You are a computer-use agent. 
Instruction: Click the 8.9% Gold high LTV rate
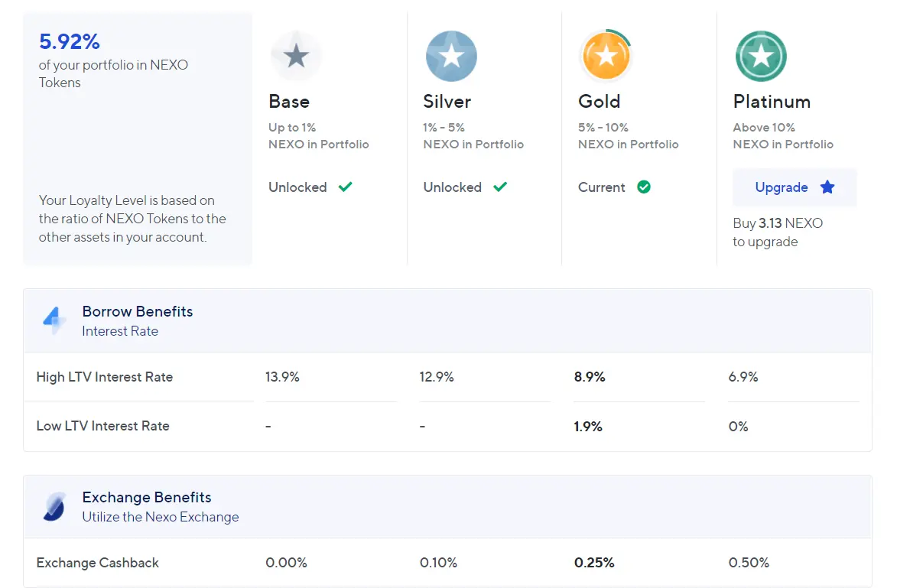(x=590, y=377)
